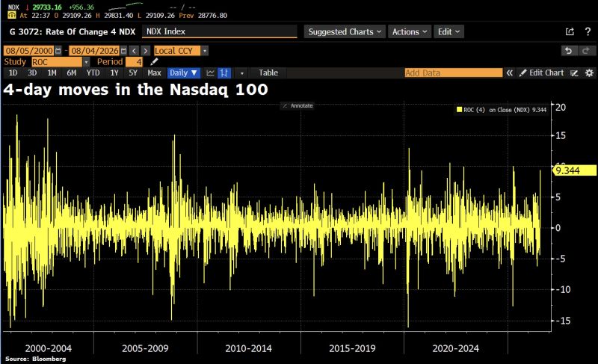Open the Actions dropdown menu

409,31
